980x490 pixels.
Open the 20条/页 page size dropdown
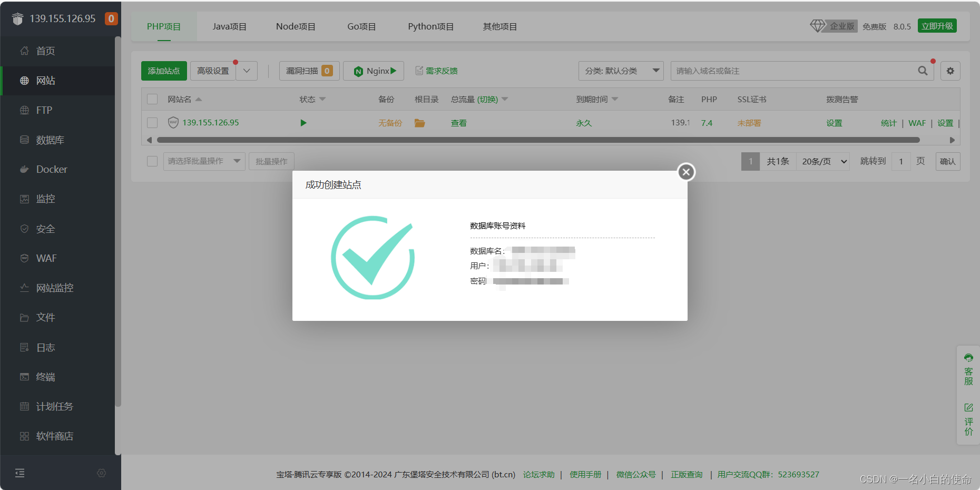coord(823,161)
